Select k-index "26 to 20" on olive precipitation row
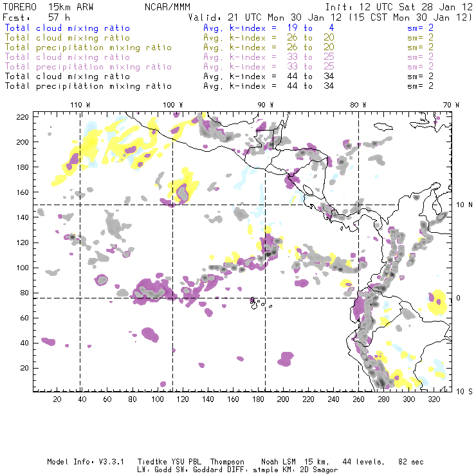The image size is (476, 476). (x=311, y=47)
